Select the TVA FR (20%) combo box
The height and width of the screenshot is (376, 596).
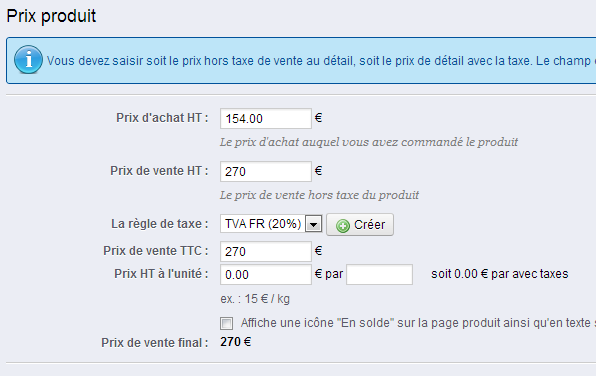tap(271, 224)
